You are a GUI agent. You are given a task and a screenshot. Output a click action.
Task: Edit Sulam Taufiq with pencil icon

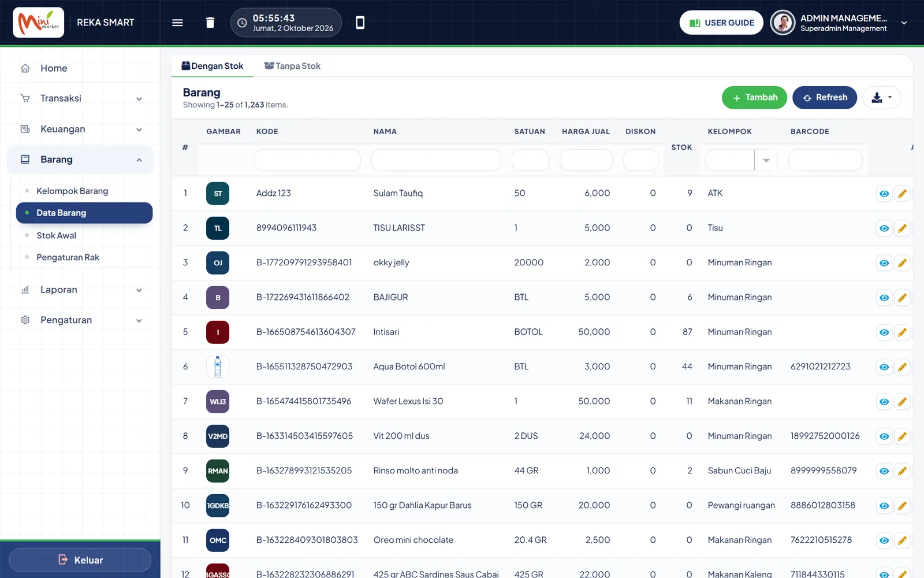pyautogui.click(x=902, y=194)
